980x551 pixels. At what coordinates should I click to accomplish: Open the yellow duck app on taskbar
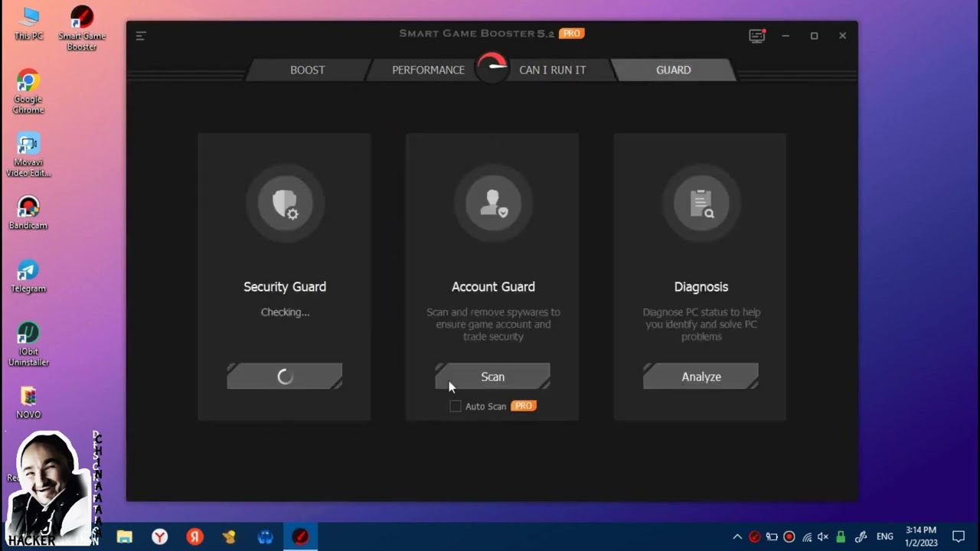(x=230, y=536)
